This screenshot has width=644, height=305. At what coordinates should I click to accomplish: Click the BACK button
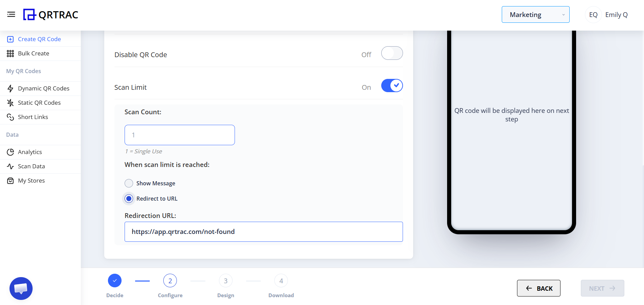pyautogui.click(x=538, y=288)
